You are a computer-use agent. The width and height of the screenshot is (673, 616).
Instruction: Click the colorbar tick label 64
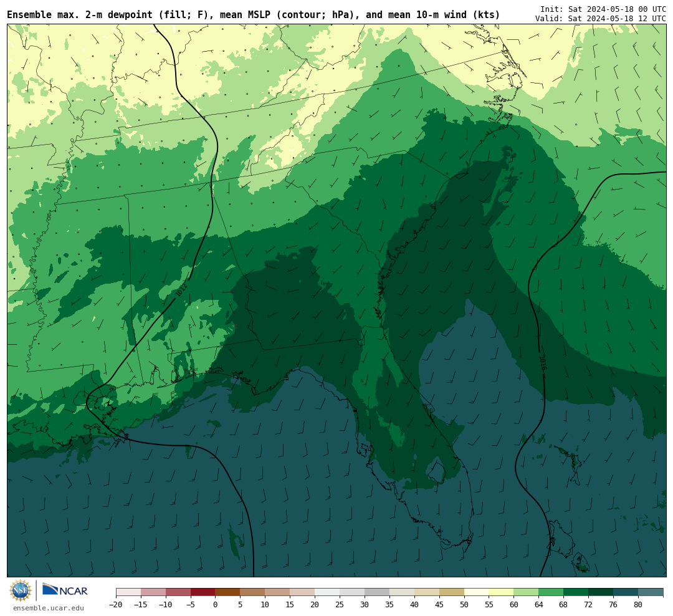[538, 605]
